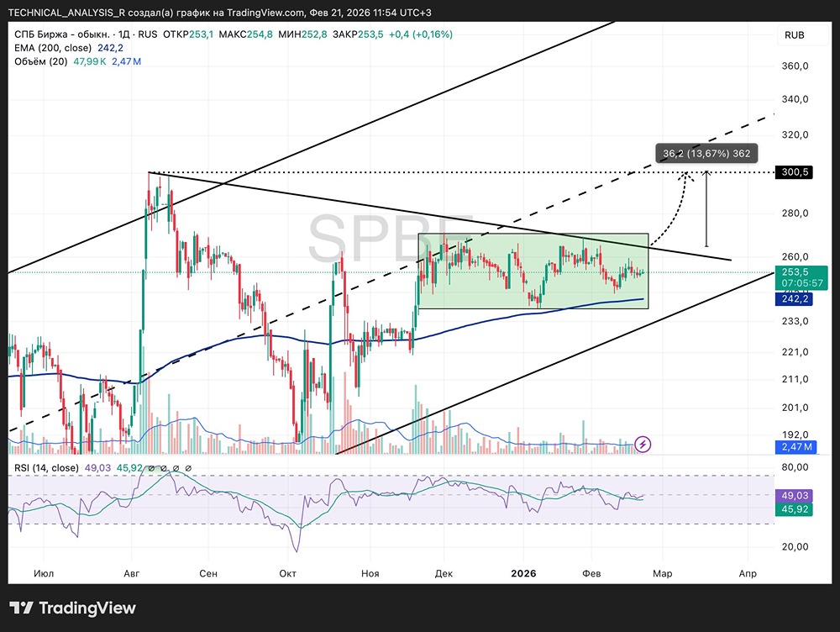Click the 201,0 price axis label
840x632 pixels.
tap(795, 408)
